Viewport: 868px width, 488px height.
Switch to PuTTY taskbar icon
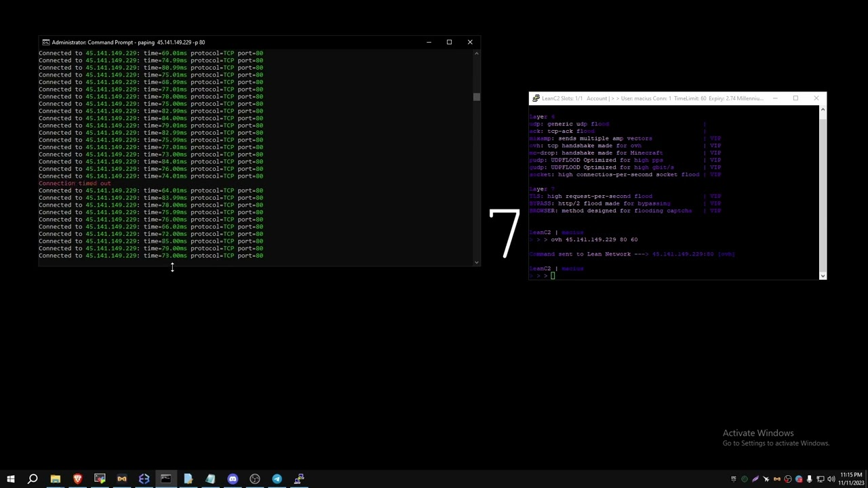[x=299, y=479]
